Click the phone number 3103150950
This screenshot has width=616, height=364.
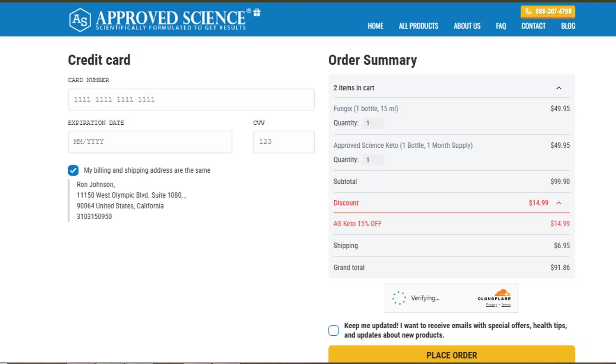(94, 217)
